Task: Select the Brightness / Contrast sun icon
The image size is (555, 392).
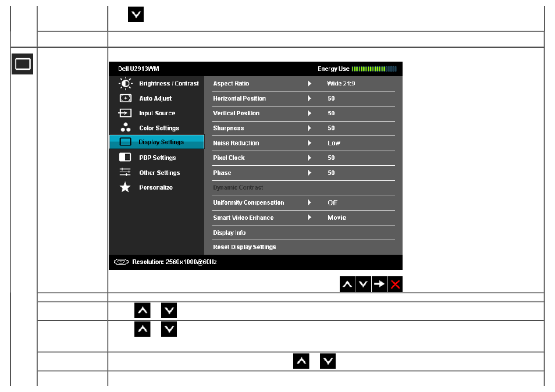Action: click(x=125, y=84)
